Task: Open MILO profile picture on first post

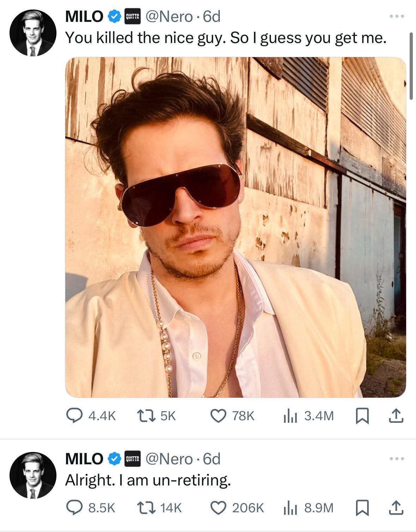Action: pos(32,33)
